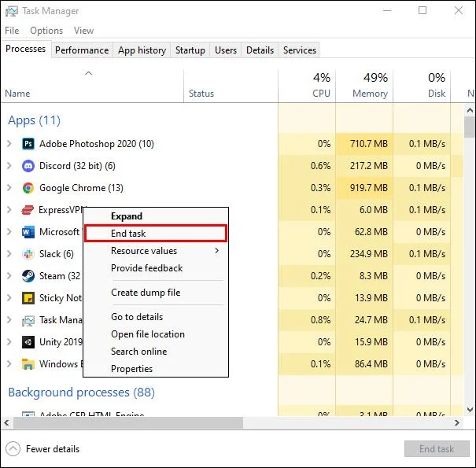The height and width of the screenshot is (468, 476).
Task: Click the horizontal scrollbar left arrow
Action: pos(6,423)
